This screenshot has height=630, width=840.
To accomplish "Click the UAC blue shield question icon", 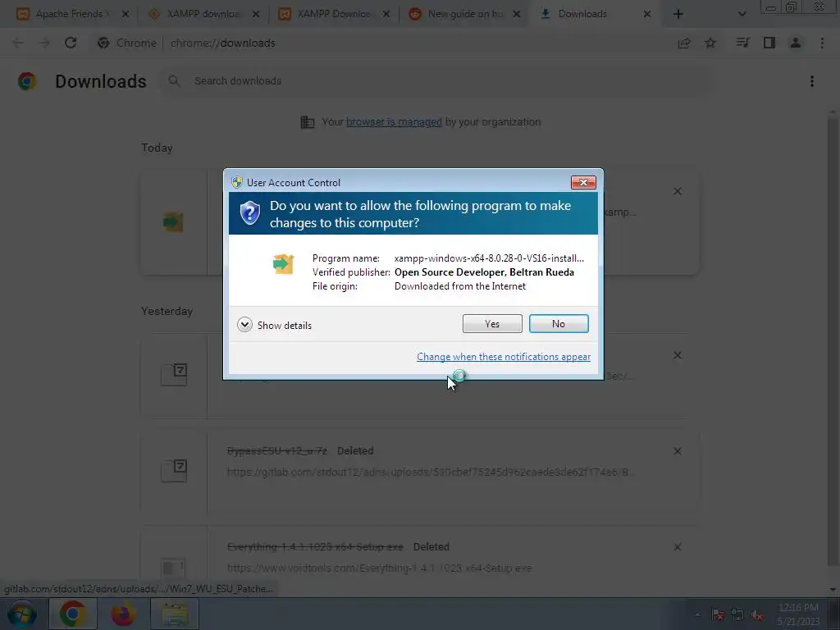I will pyautogui.click(x=249, y=213).
